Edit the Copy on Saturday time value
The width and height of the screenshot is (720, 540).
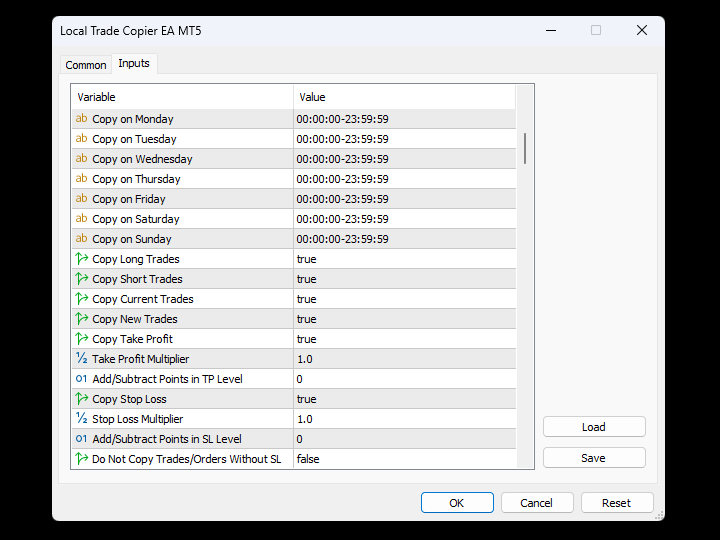(x=405, y=219)
